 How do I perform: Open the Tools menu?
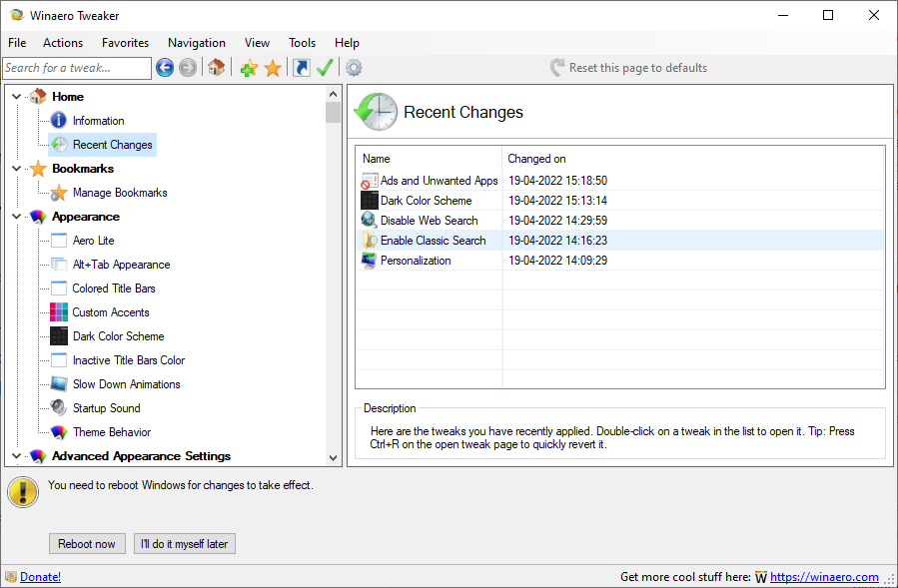302,43
